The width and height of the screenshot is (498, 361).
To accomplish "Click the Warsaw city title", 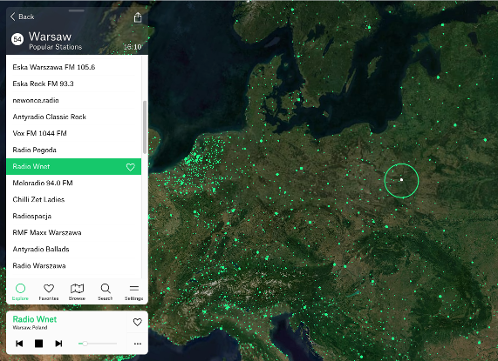I will (x=50, y=36).
